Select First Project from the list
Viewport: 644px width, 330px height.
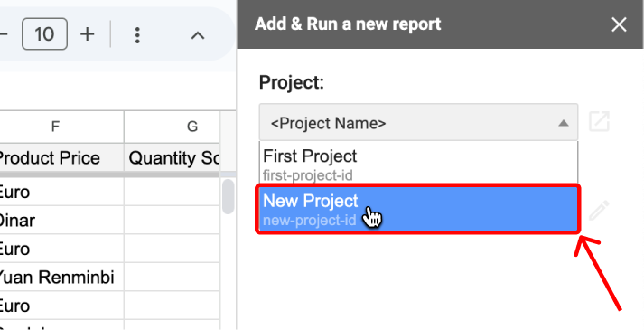418,164
